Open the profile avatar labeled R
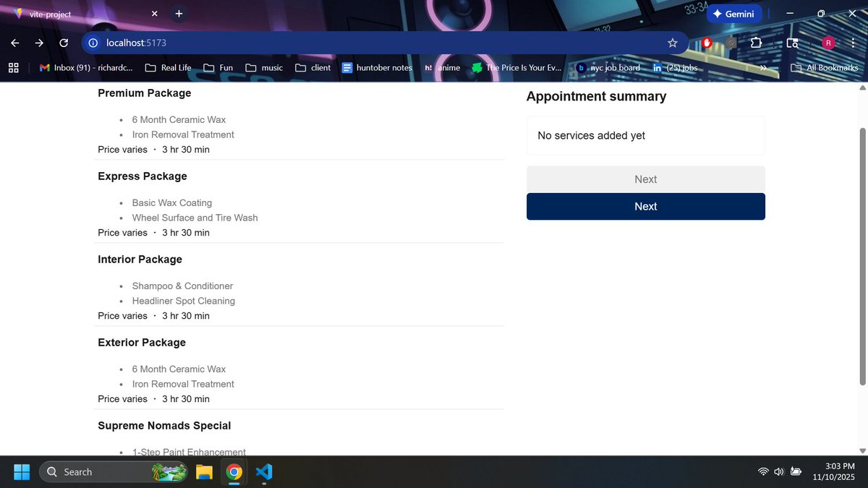The width and height of the screenshot is (868, 488). pyautogui.click(x=828, y=43)
